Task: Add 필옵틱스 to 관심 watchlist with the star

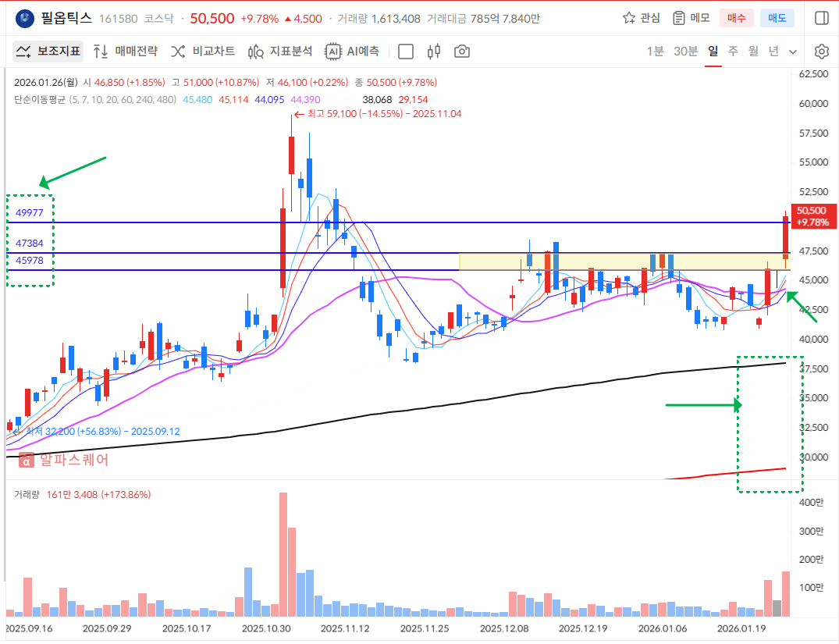Action: [x=641, y=18]
